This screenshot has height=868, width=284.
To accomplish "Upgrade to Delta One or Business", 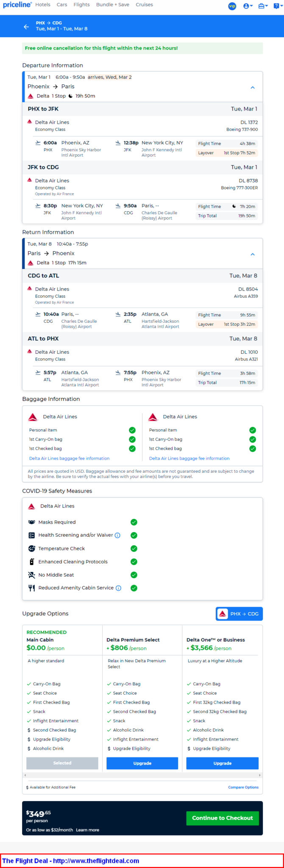I will pos(223,763).
